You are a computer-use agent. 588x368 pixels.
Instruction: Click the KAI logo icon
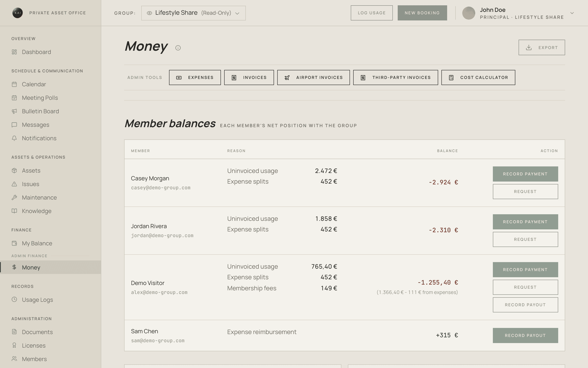(x=18, y=13)
